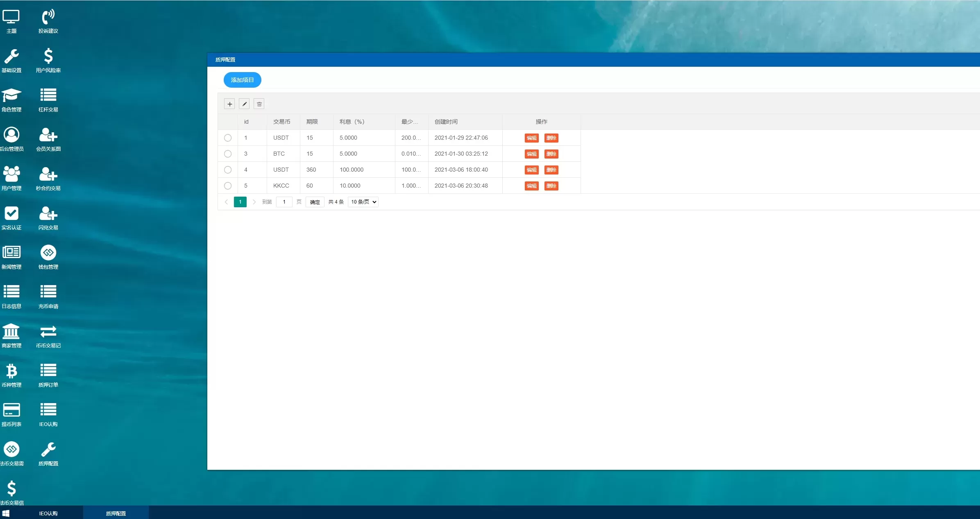Switch to the IEO认购 taskbar tab

coord(48,513)
